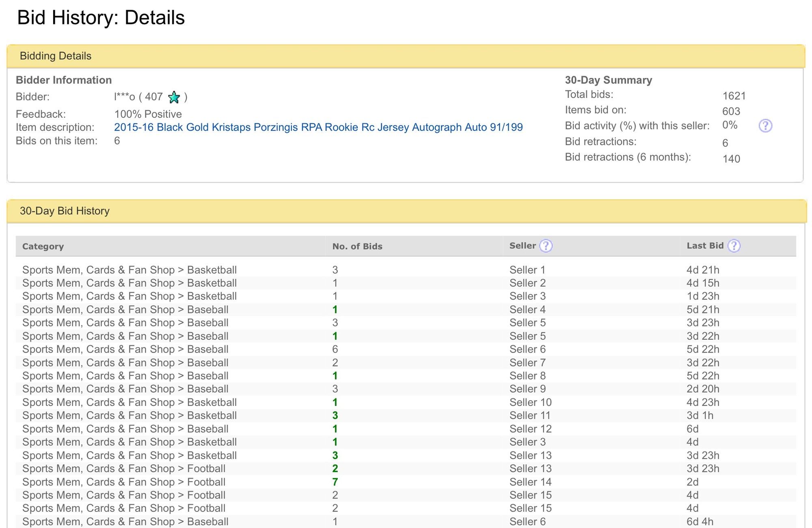
Task: Click the Seller 12 cell
Action: 531,429
